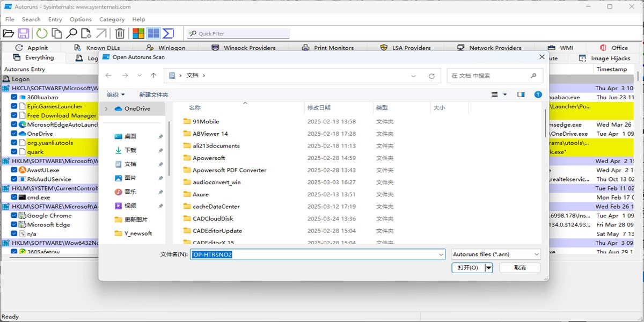Click the 新建文件夹 new folder button
The width and height of the screenshot is (644, 322).
pos(153,94)
